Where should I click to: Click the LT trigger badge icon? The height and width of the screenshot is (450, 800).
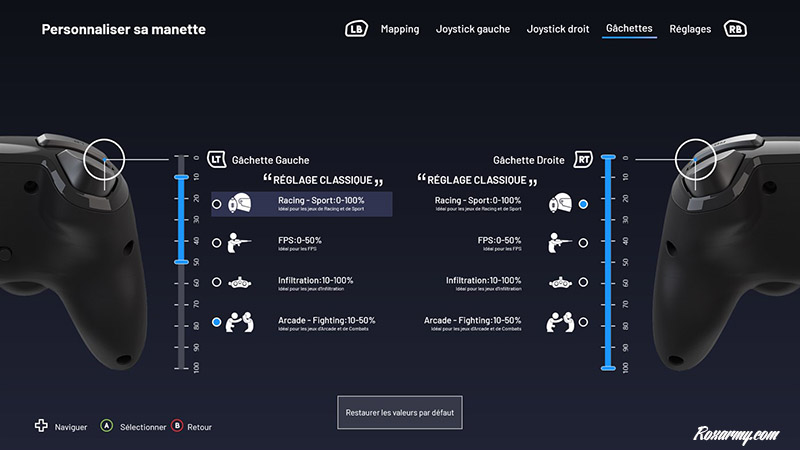click(217, 159)
